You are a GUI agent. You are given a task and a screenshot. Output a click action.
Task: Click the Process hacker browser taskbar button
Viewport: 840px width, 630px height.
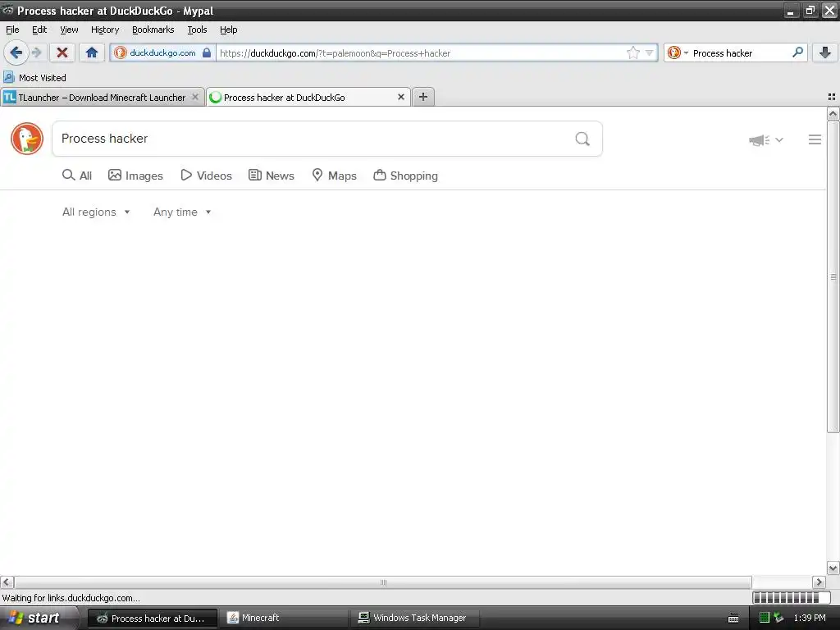152,618
